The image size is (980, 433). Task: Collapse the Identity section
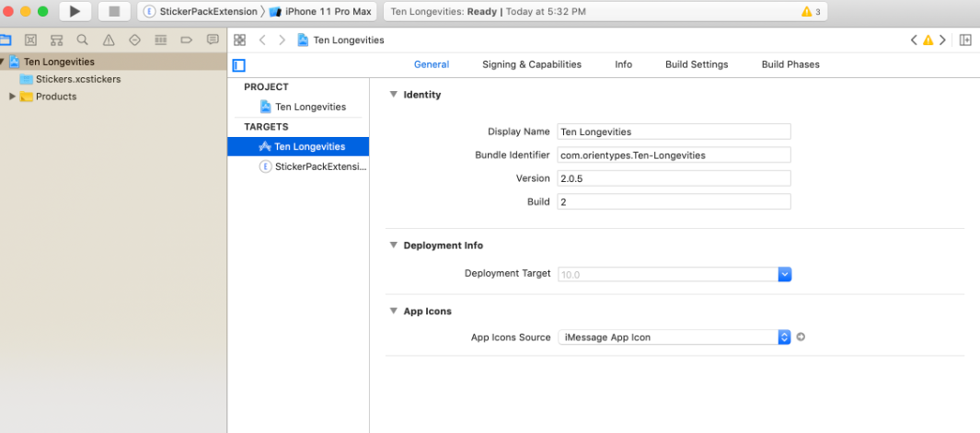(393, 95)
